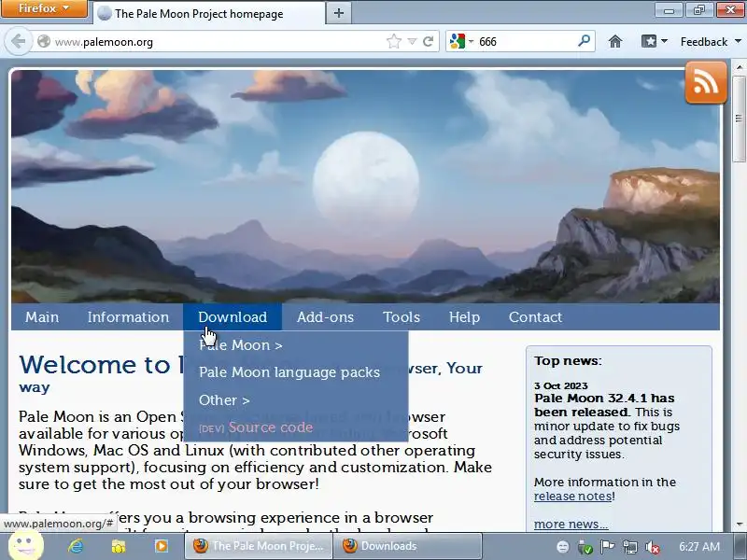Click the Download navigation menu

coord(233,317)
